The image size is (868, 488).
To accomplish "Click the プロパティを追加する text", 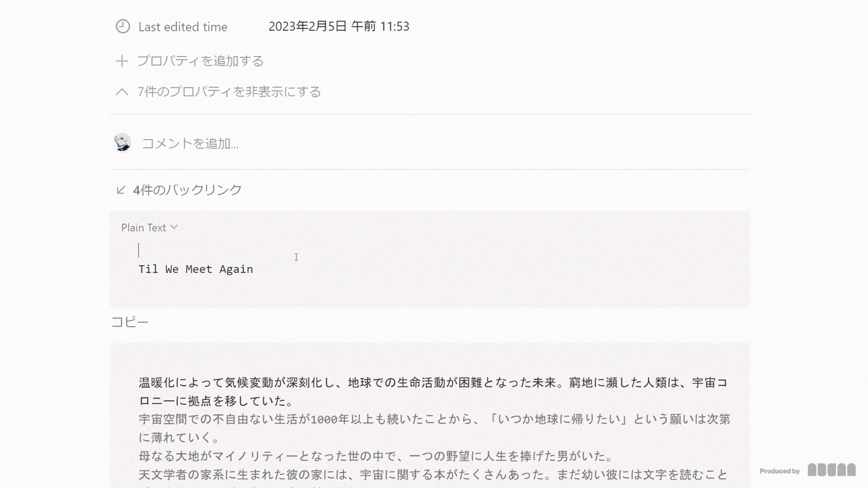I will [x=200, y=61].
